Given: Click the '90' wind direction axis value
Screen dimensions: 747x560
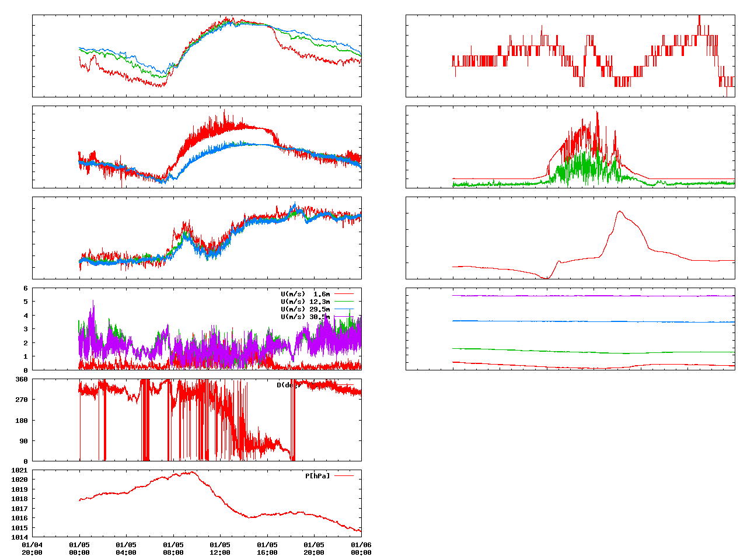Looking at the screenshot, I should coord(23,441).
